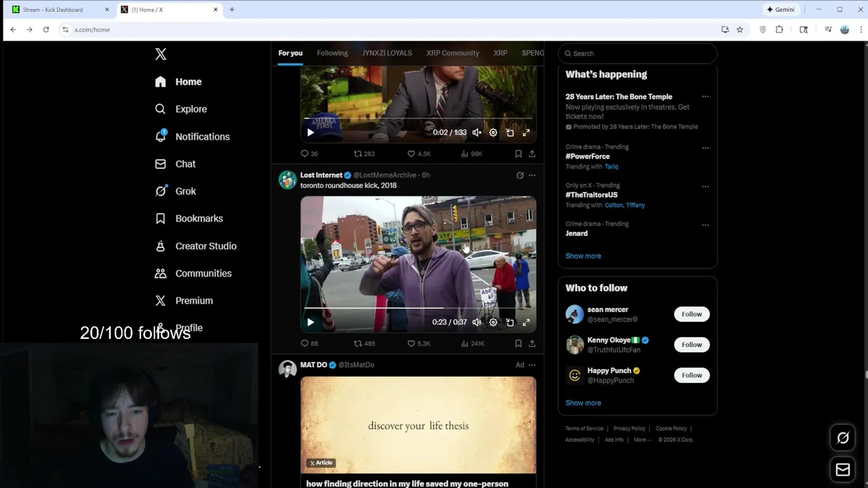Share the Lost Internet post

[532, 344]
